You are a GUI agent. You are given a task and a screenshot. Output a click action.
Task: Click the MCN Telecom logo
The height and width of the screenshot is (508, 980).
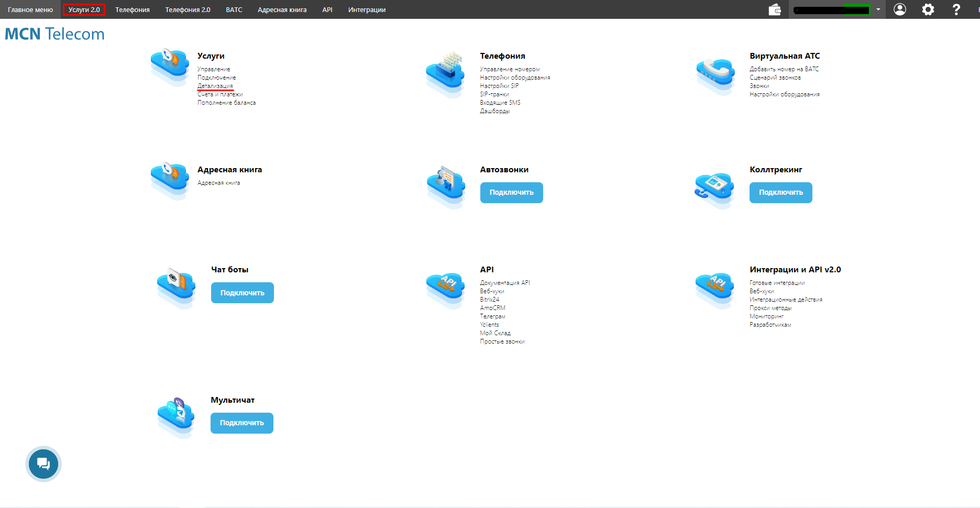54,34
